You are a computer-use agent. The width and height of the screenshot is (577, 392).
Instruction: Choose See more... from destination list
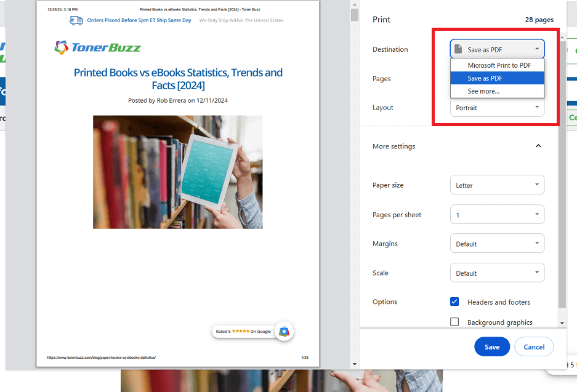pyautogui.click(x=483, y=91)
